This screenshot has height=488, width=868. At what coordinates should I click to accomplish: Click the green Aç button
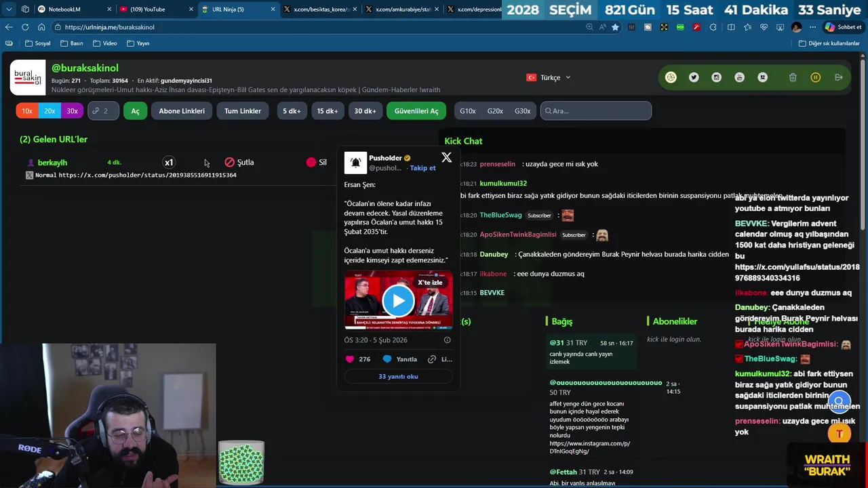pyautogui.click(x=135, y=111)
